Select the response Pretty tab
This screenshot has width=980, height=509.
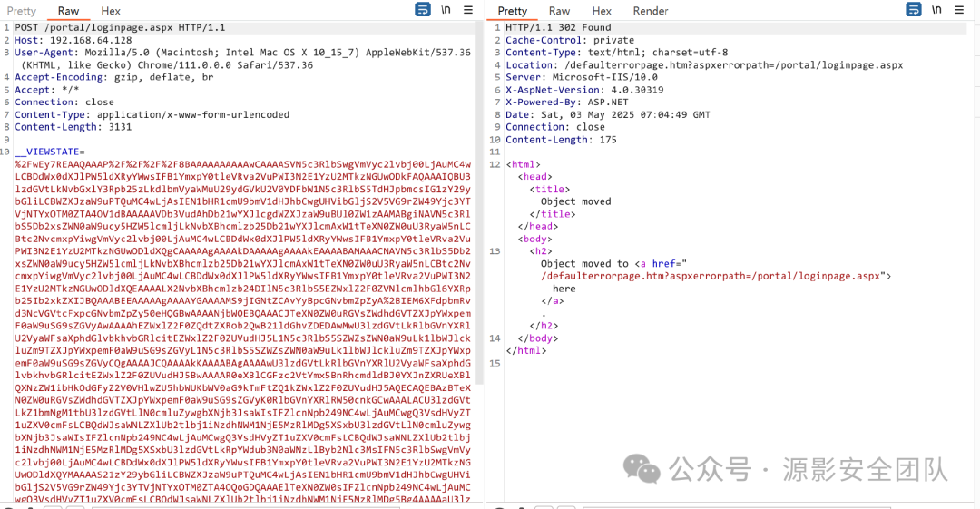pos(513,11)
